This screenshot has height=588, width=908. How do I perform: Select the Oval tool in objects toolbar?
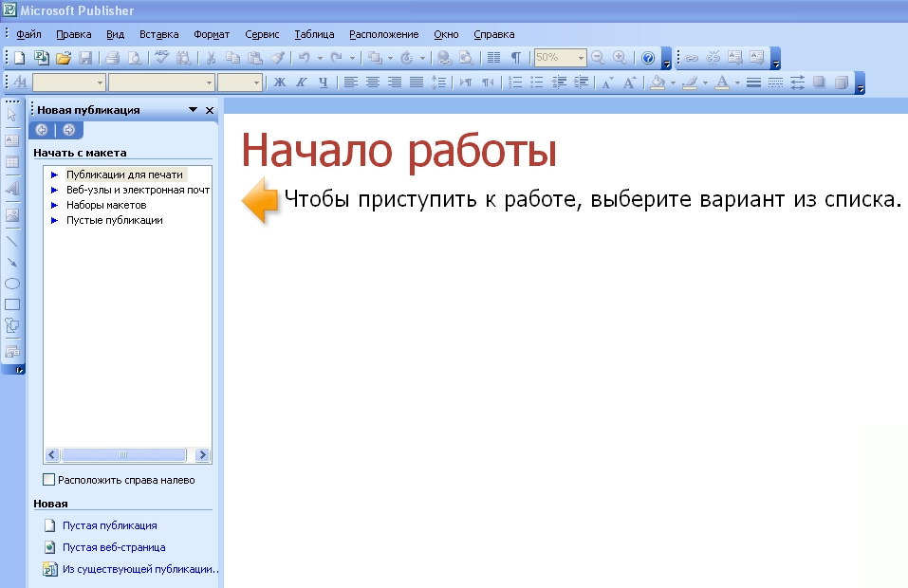pos(11,284)
